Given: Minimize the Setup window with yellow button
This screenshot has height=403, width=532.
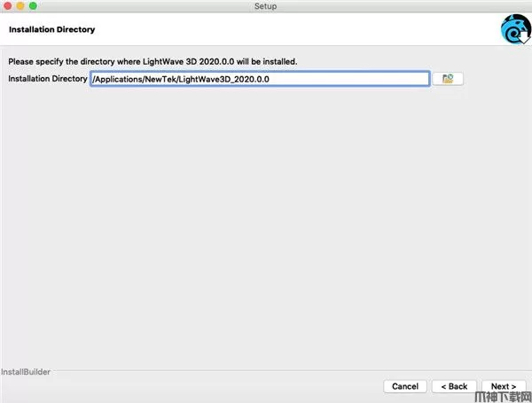Looking at the screenshot, I should pos(20,6).
